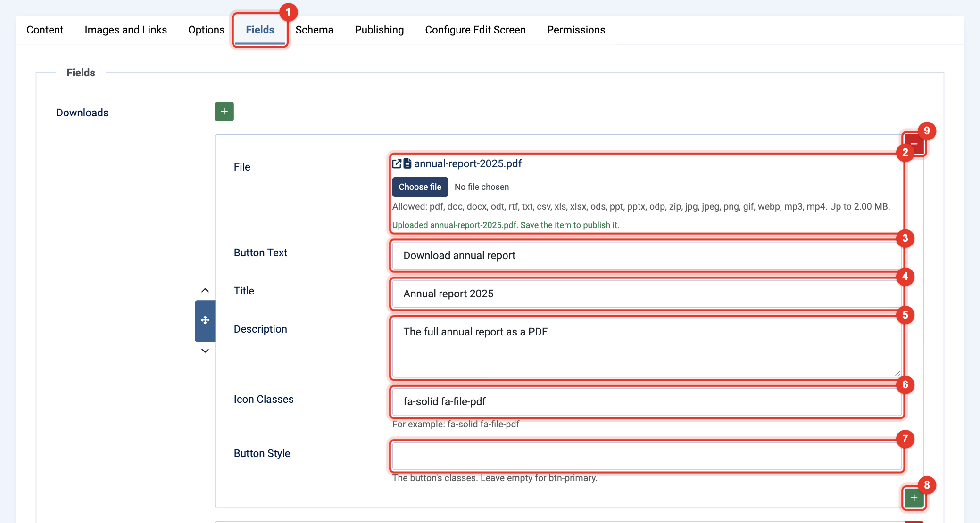Viewport: 980px width, 523px height.
Task: Open external link icon beside annual-report-2025.pdf
Action: (x=397, y=163)
